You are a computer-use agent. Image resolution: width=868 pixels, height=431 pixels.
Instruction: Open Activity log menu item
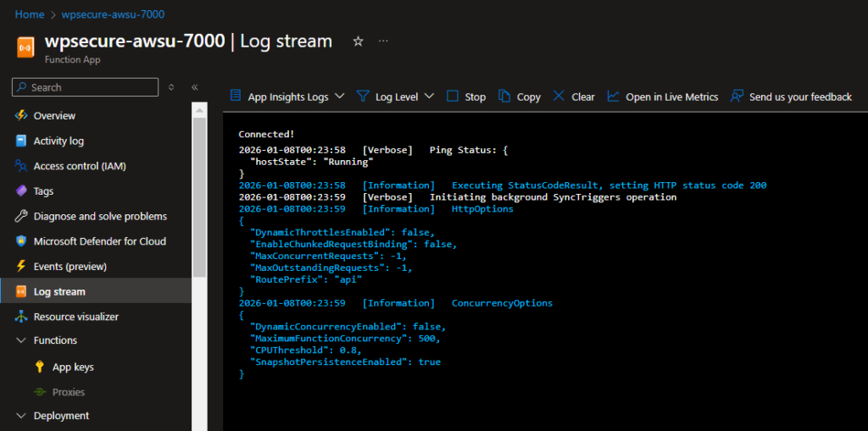click(58, 141)
